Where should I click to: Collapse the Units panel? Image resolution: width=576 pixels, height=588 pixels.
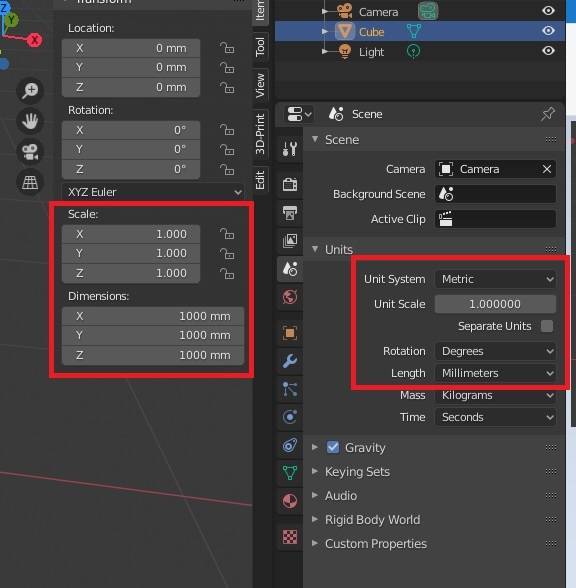click(x=339, y=249)
